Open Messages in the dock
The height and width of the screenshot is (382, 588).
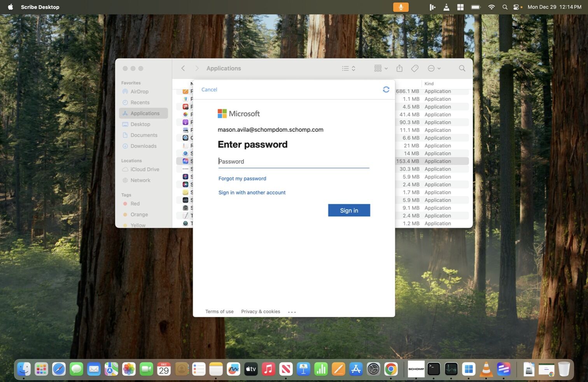pyautogui.click(x=76, y=369)
